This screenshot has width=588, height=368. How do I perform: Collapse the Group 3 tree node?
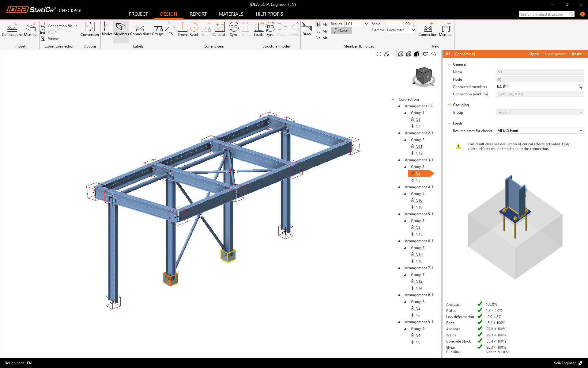(405, 167)
